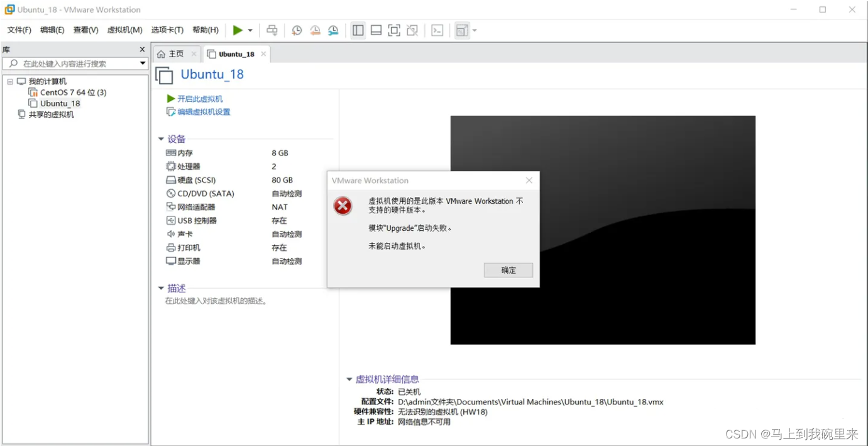Click the 显示器 display device icon
Image resolution: width=868 pixels, height=446 pixels.
click(x=171, y=261)
